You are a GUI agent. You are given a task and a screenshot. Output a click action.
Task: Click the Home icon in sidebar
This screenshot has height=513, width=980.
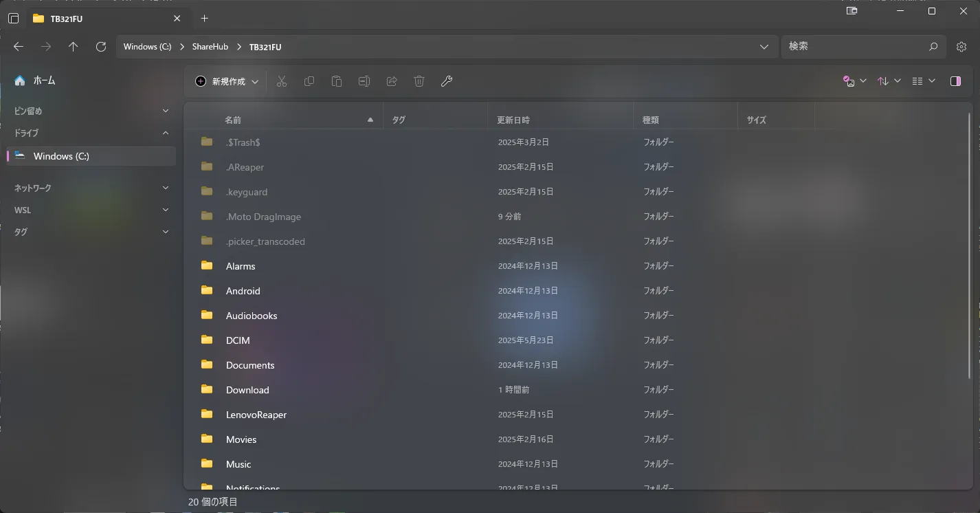point(20,80)
